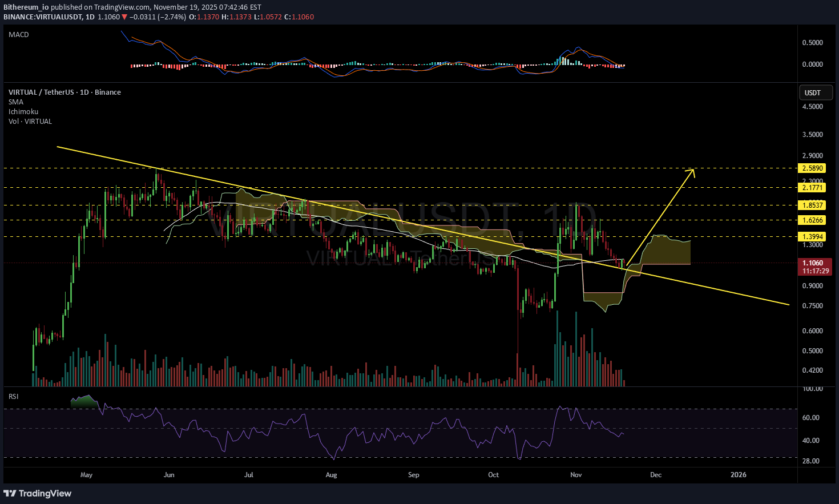
Task: Click the Vol · VIRTUAL indicator label
Action: tap(30, 122)
